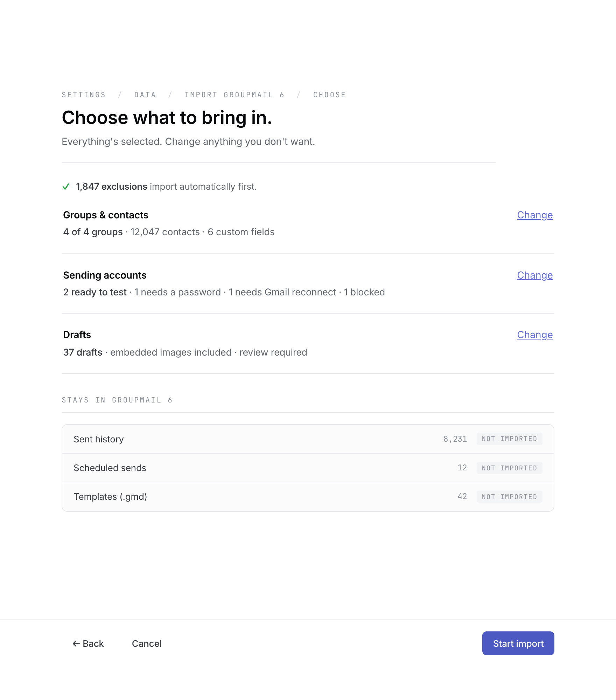The width and height of the screenshot is (616, 700).
Task: Open Settings breadcrumb
Action: coord(84,95)
